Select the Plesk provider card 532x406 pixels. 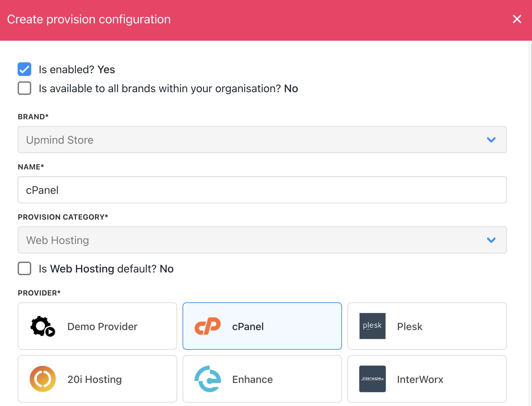[427, 326]
